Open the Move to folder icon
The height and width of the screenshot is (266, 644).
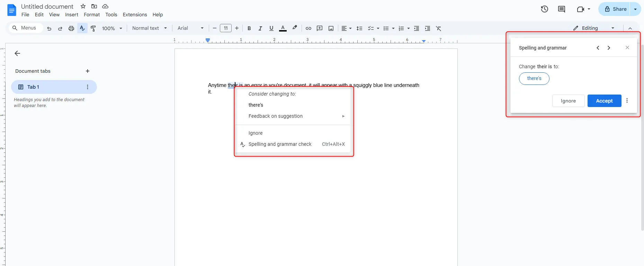click(94, 6)
